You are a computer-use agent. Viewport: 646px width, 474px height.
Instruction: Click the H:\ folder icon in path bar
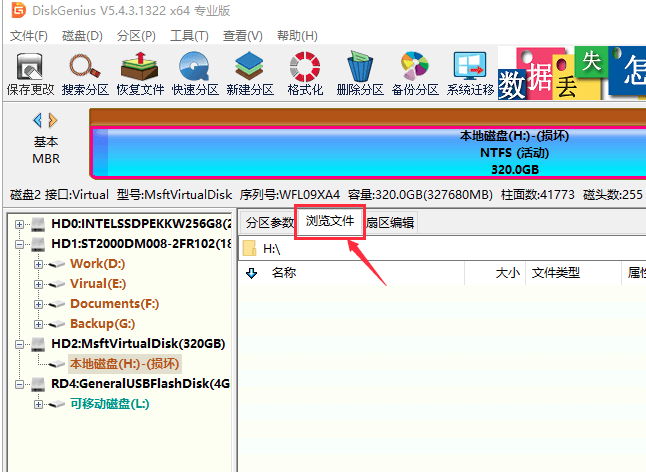click(250, 248)
